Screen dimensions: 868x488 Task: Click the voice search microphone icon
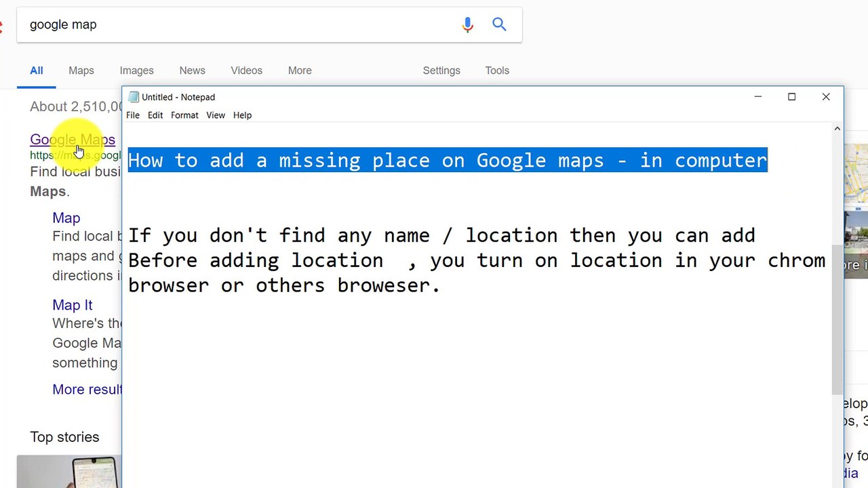coord(467,25)
